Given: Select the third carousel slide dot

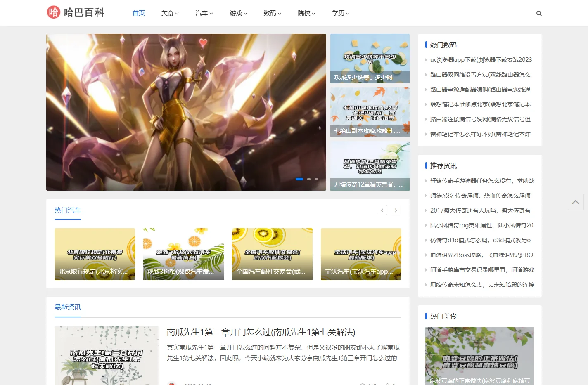Looking at the screenshot, I should coord(316,179).
